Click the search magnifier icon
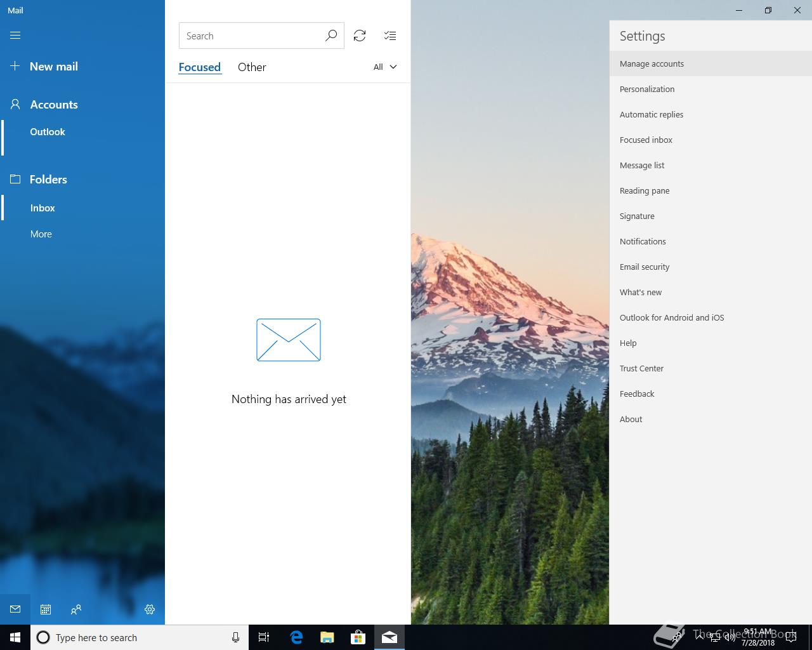Screen dimensions: 812x650 [x=331, y=36]
